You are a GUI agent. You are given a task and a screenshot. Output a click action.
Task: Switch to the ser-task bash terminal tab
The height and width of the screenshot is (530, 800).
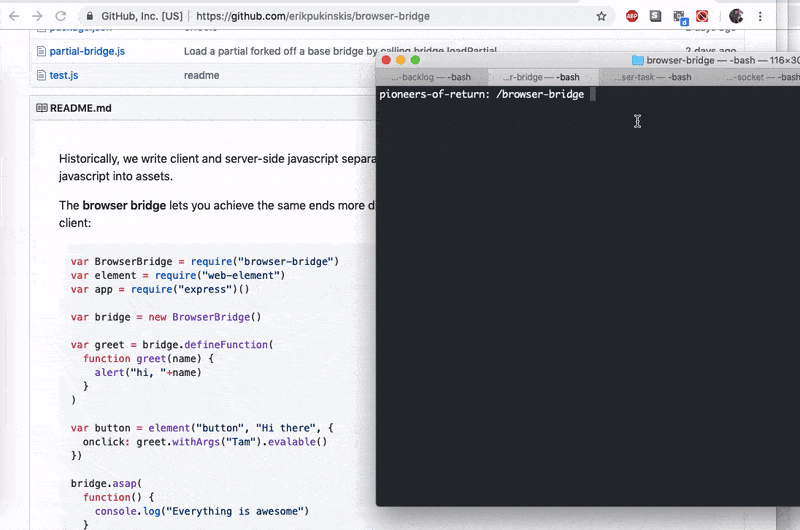[x=653, y=77]
